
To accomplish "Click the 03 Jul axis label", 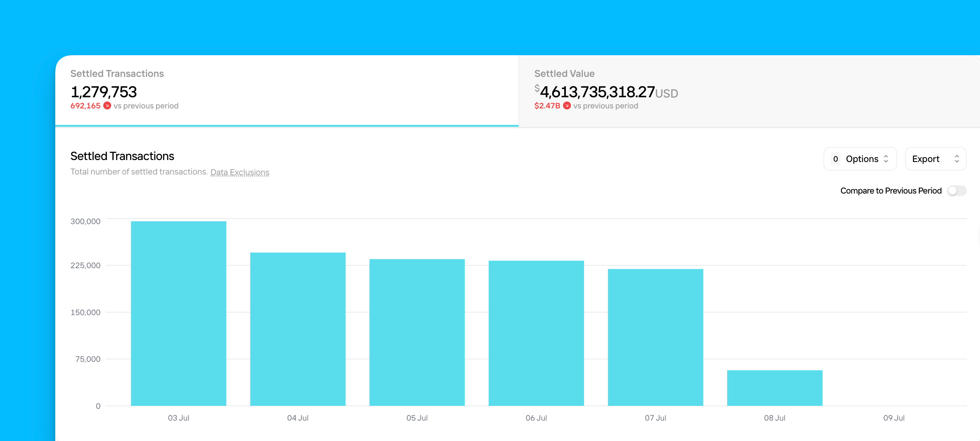I will click(x=179, y=418).
